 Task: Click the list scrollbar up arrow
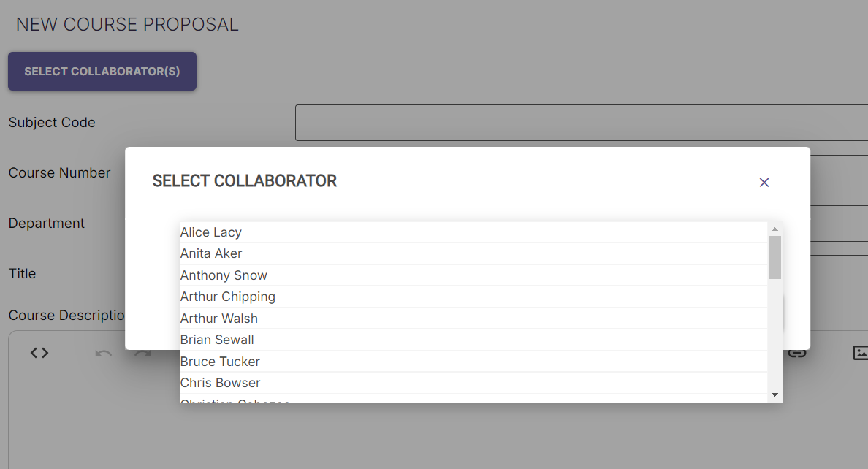pos(775,229)
